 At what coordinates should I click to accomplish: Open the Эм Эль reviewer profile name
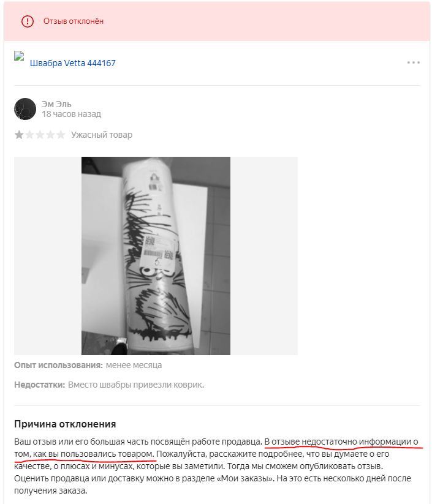(x=56, y=104)
